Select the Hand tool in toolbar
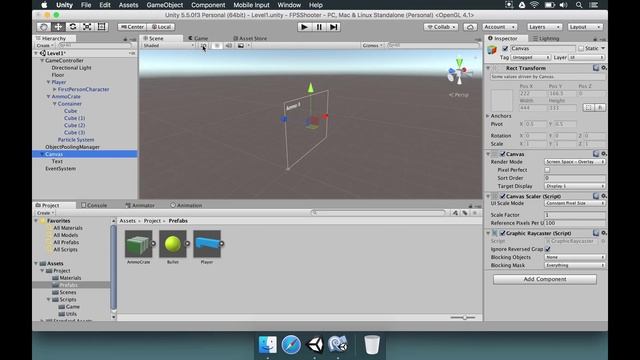The width and height of the screenshot is (640, 360). (x=44, y=27)
